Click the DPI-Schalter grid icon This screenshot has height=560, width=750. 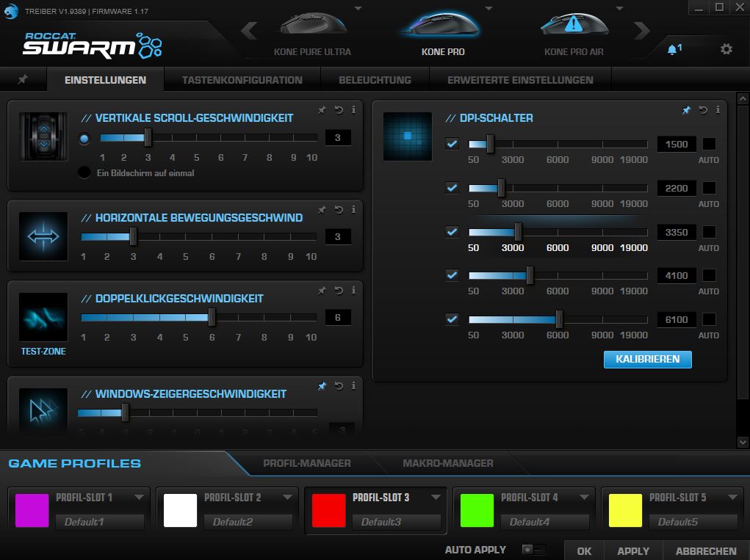point(408,137)
